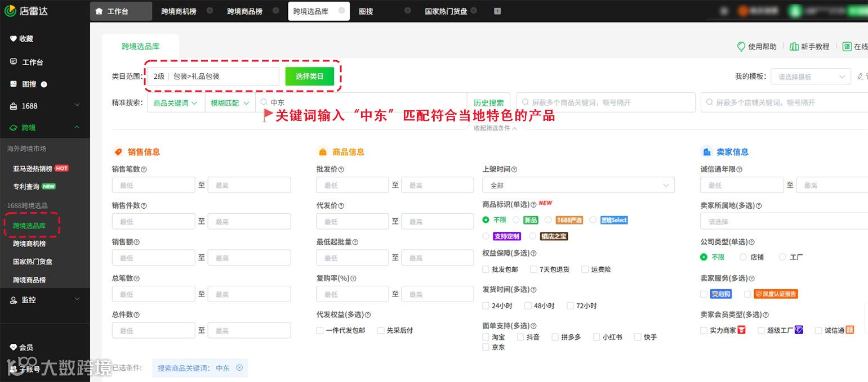Click the 历史搜索 button
The height and width of the screenshot is (382, 868).
[488, 103]
